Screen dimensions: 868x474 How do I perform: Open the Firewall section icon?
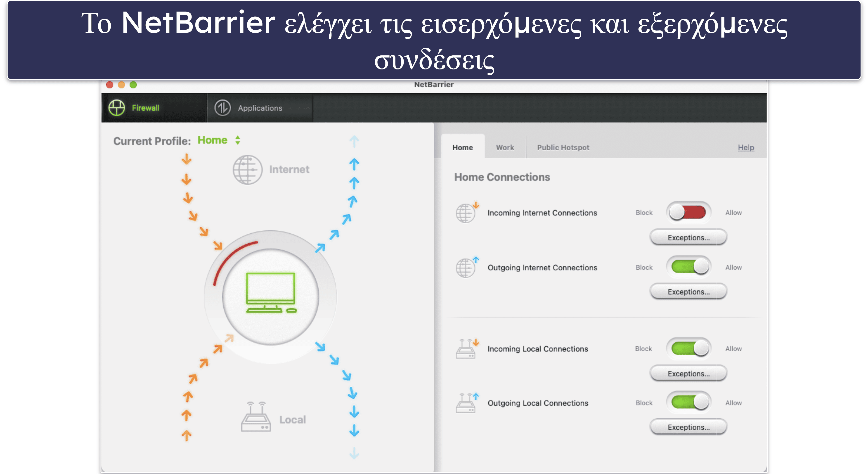[x=117, y=108]
